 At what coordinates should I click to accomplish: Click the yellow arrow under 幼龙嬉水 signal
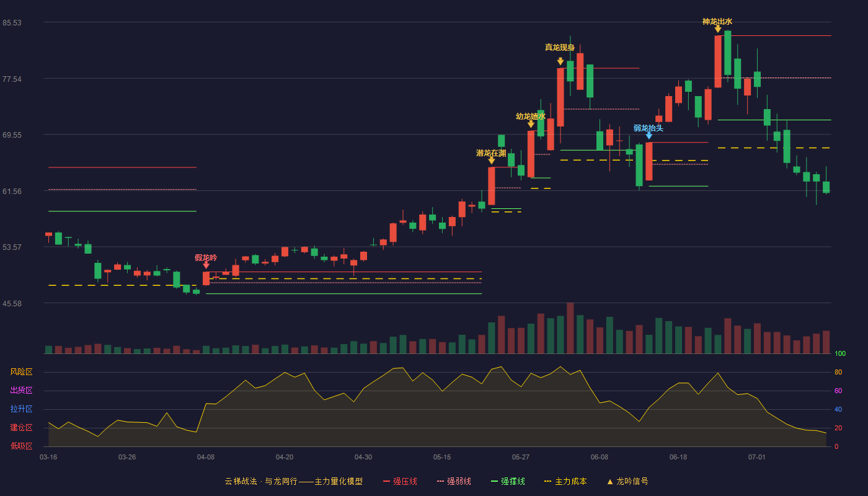point(531,124)
